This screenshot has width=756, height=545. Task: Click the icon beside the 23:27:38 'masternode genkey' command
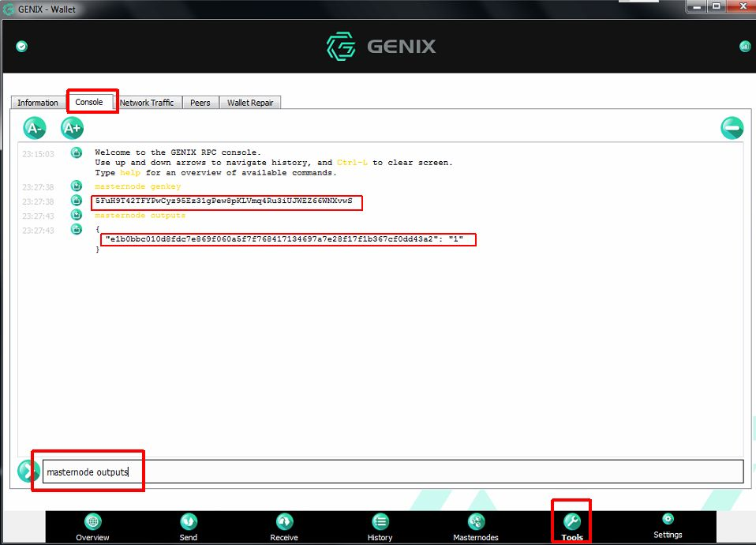coord(77,186)
